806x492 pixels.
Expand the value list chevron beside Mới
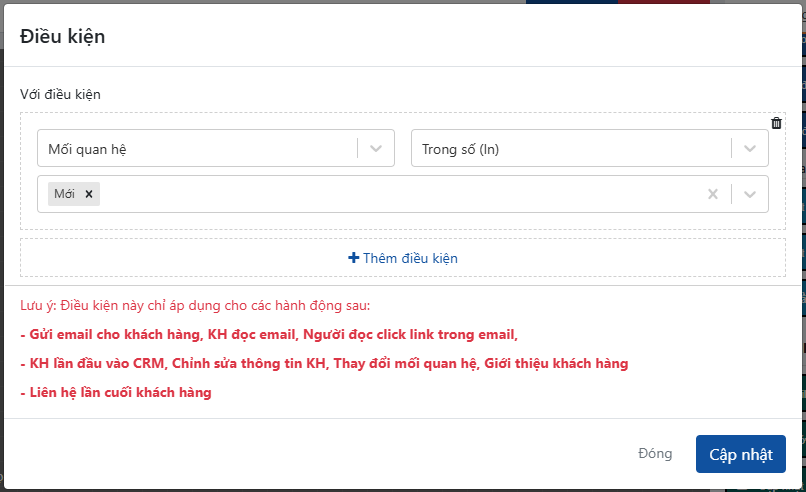pyautogui.click(x=750, y=194)
